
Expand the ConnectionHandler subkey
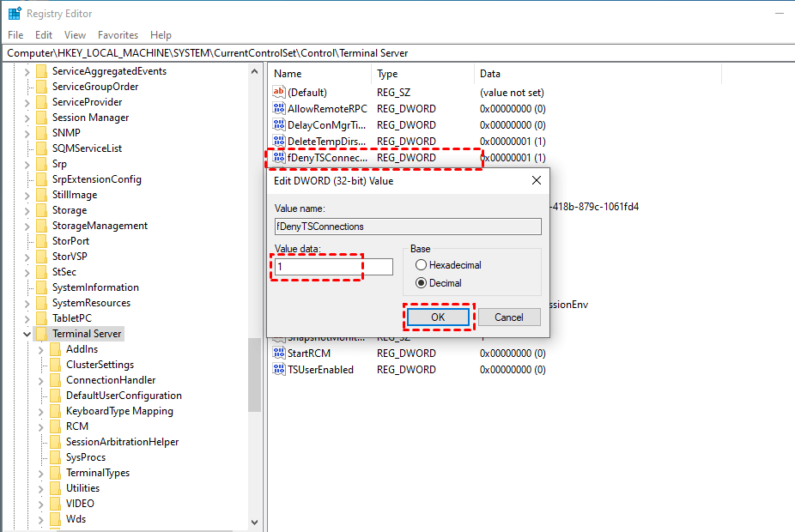[x=41, y=380]
